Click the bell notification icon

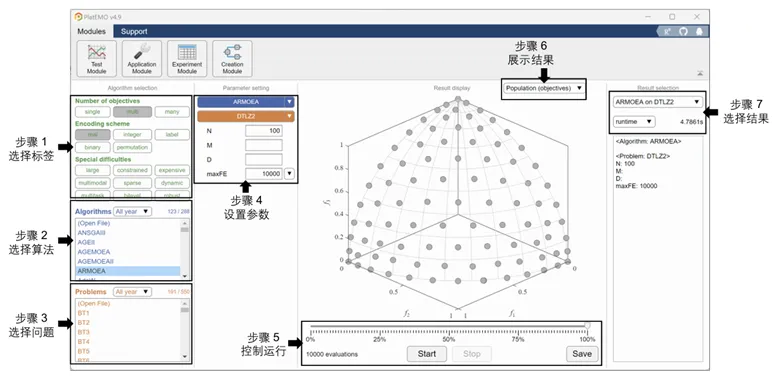699,31
